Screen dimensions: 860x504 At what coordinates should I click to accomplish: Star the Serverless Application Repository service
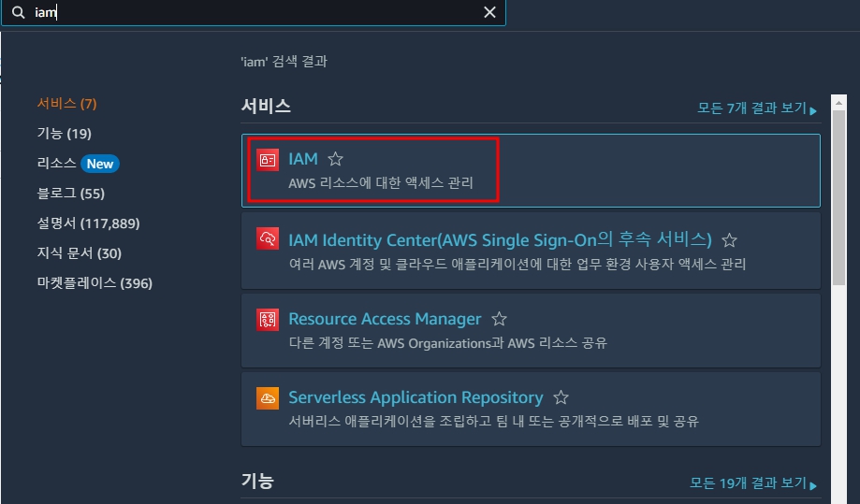tap(561, 397)
